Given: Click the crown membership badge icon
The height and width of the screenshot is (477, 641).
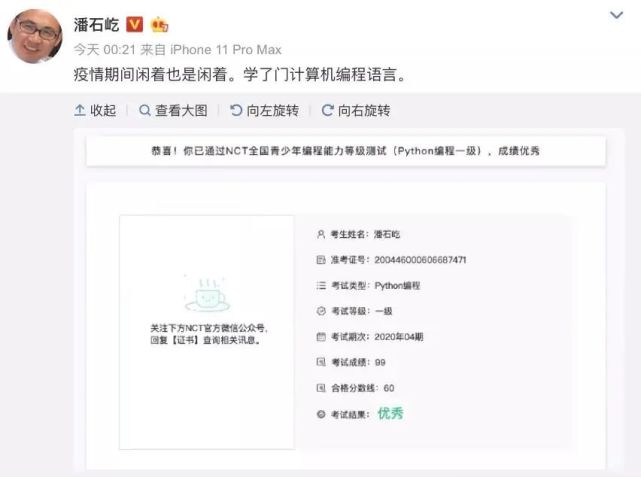Looking at the screenshot, I should point(159,25).
